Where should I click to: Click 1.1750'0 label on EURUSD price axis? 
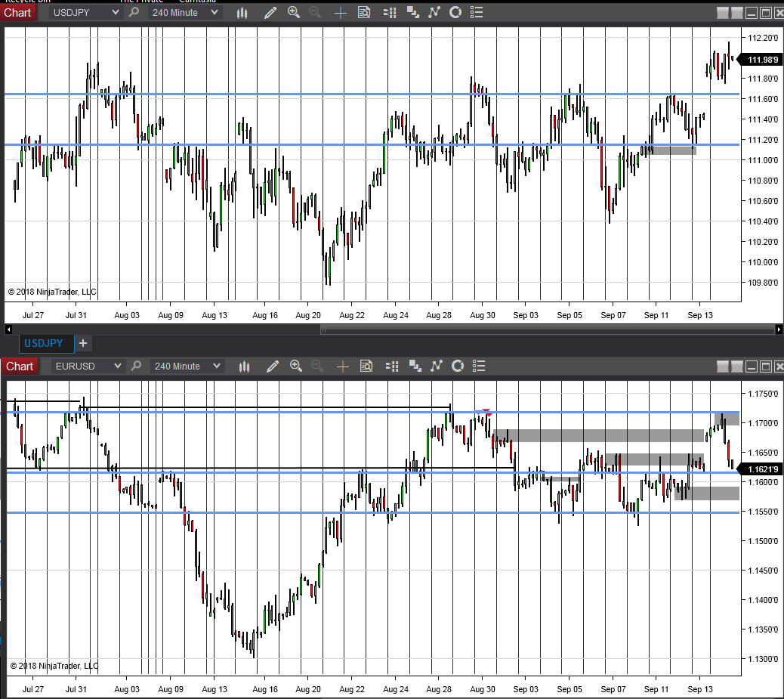click(763, 393)
